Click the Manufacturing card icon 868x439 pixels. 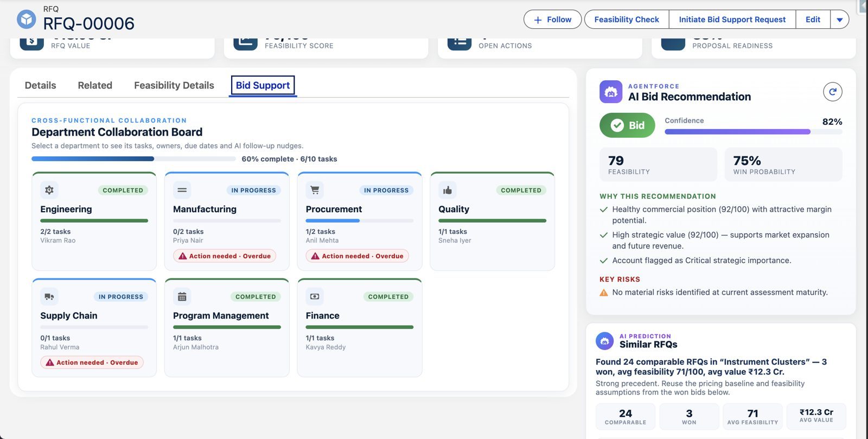click(x=182, y=190)
